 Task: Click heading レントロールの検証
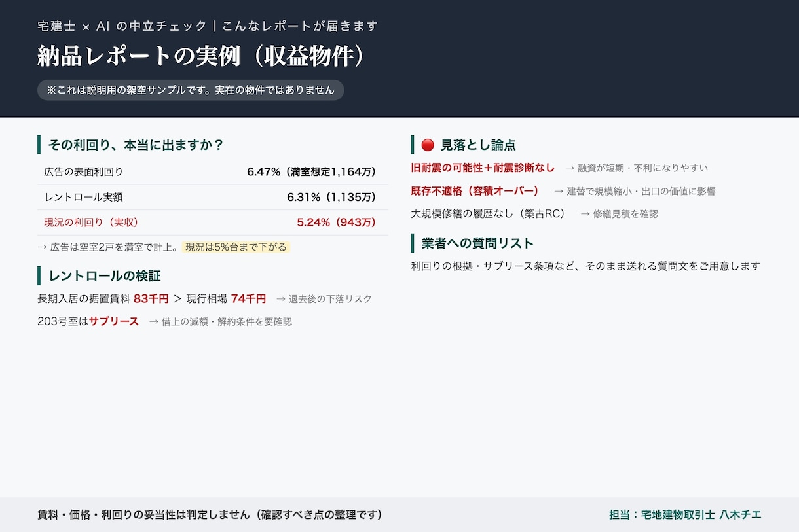tap(105, 275)
